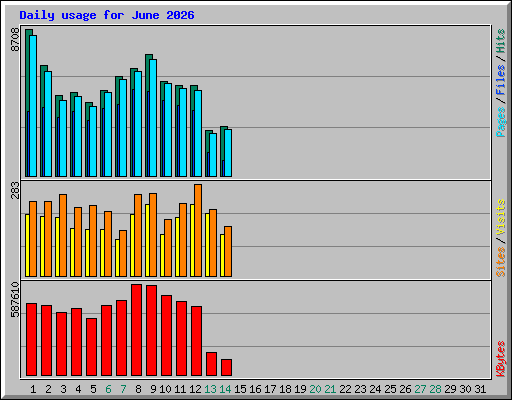Click day 2 on the x-axis
The image size is (512, 400).
click(48, 389)
